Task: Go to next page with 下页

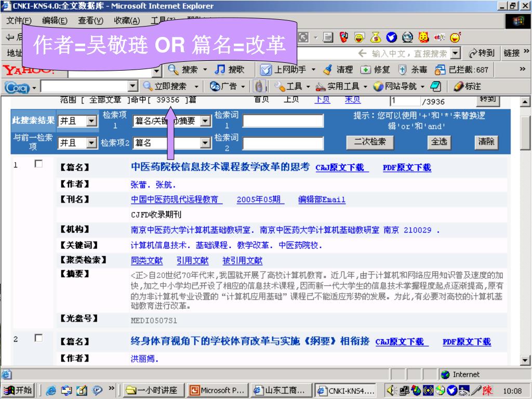Action: coord(322,99)
